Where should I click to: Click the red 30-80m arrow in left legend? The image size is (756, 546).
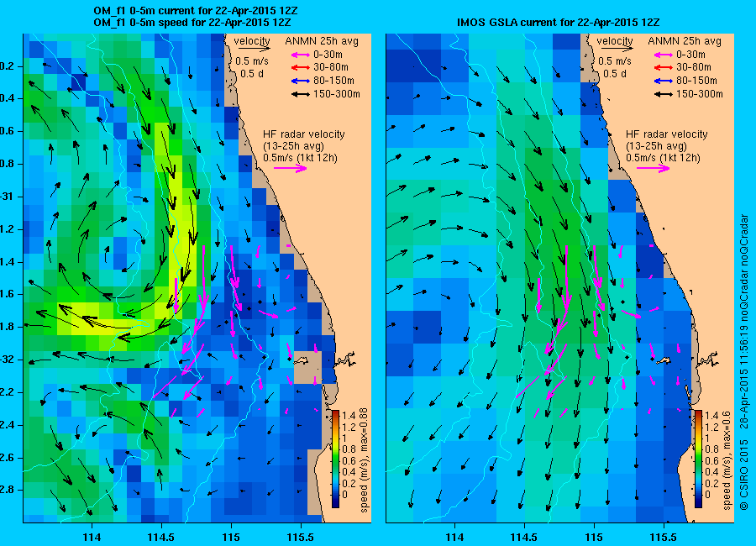click(301, 67)
